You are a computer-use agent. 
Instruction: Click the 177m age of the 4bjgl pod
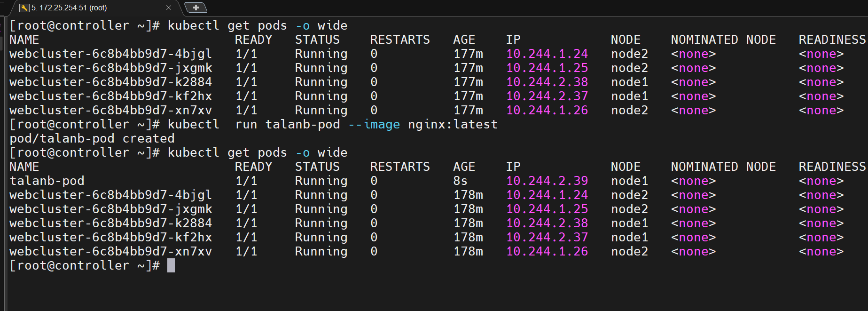[468, 54]
